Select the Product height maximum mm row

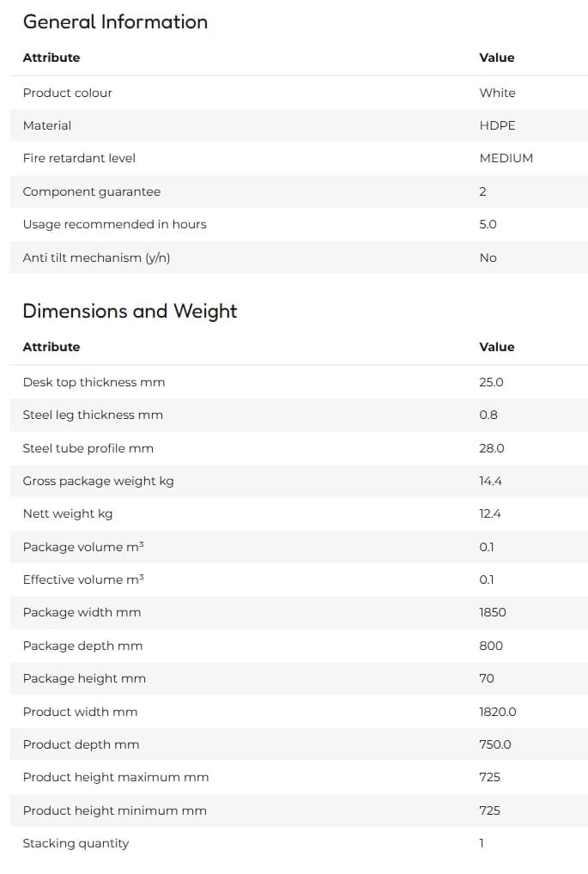[x=299, y=777]
